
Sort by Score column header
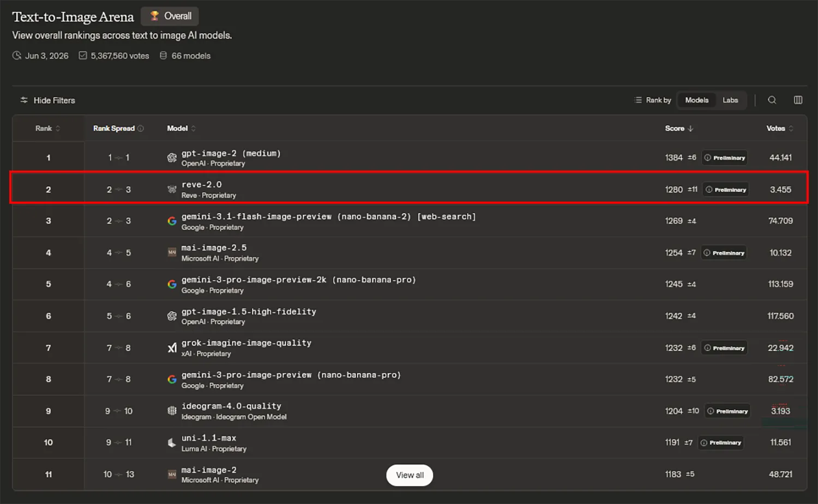679,129
